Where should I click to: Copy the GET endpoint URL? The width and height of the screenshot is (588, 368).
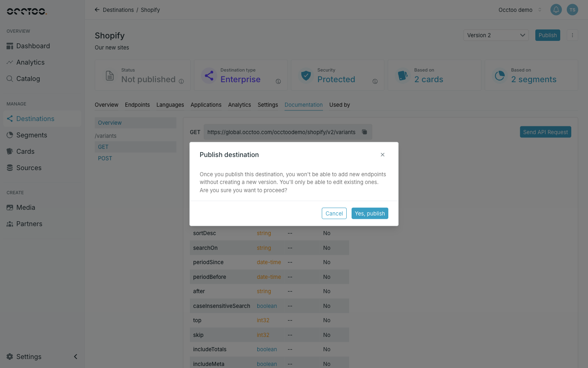pyautogui.click(x=365, y=132)
